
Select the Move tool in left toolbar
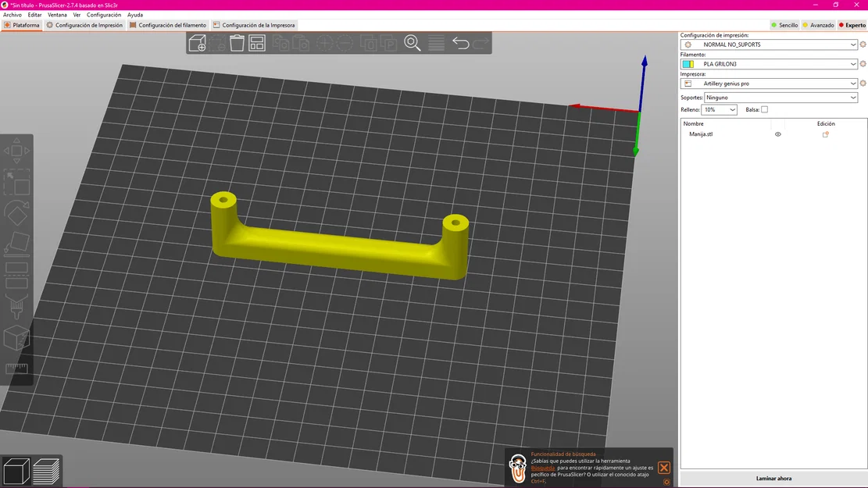(x=16, y=151)
